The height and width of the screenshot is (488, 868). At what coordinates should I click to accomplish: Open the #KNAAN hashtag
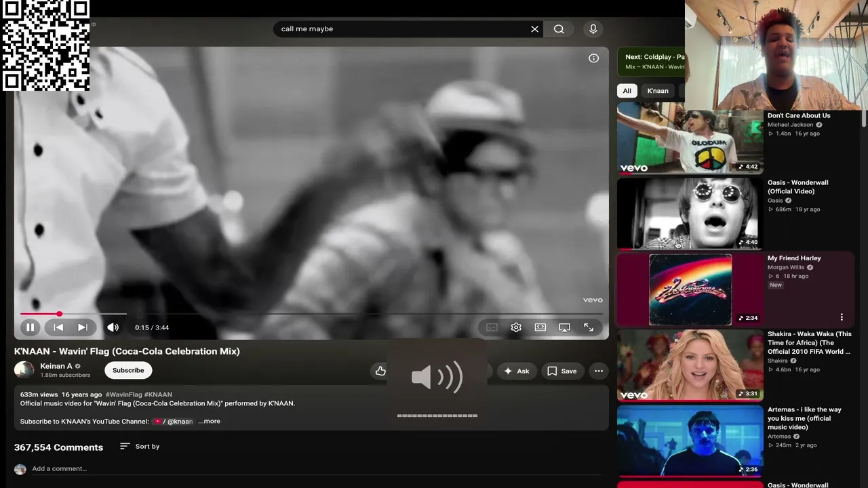click(158, 394)
